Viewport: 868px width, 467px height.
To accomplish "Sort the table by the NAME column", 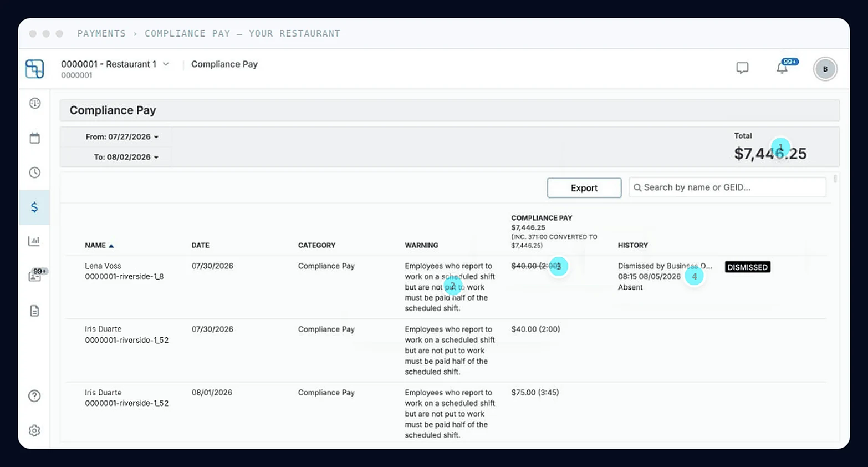I will click(99, 245).
